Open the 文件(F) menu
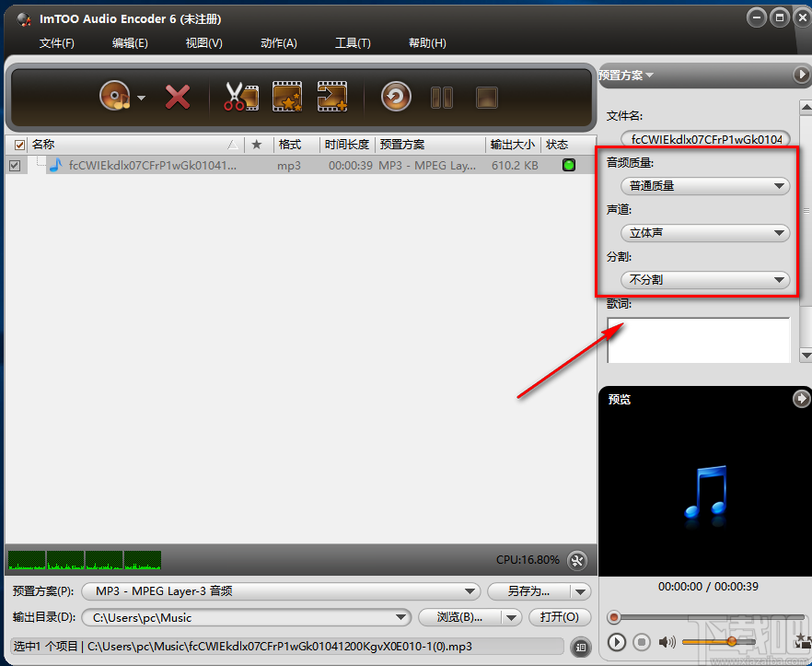Screen dimensions: 812x666 57,42
